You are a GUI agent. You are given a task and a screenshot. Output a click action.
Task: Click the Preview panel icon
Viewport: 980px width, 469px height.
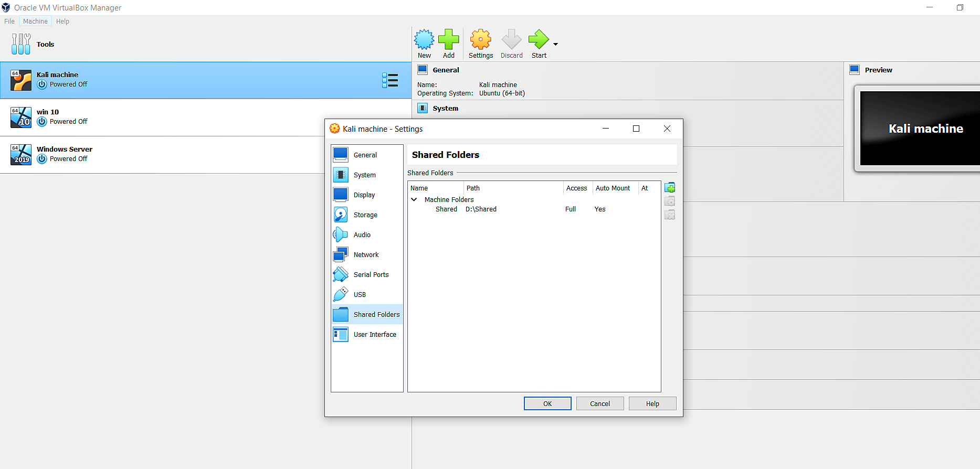pos(855,70)
